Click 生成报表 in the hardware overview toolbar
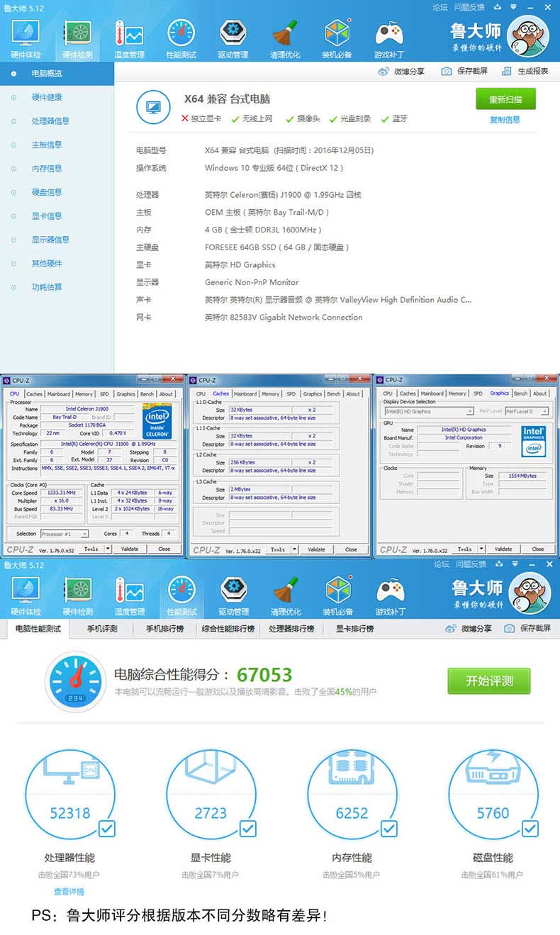Viewport: 560px width, 935px height. coord(525,71)
